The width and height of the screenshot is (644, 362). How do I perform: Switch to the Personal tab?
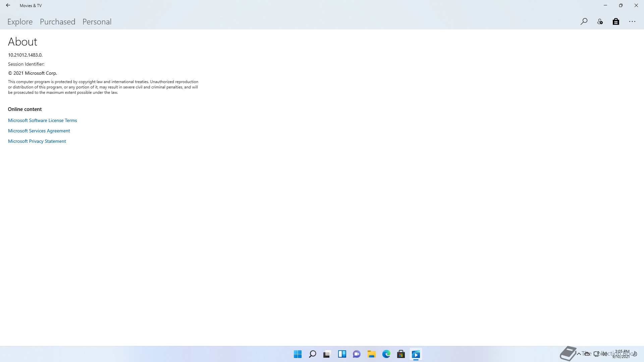pos(97,22)
